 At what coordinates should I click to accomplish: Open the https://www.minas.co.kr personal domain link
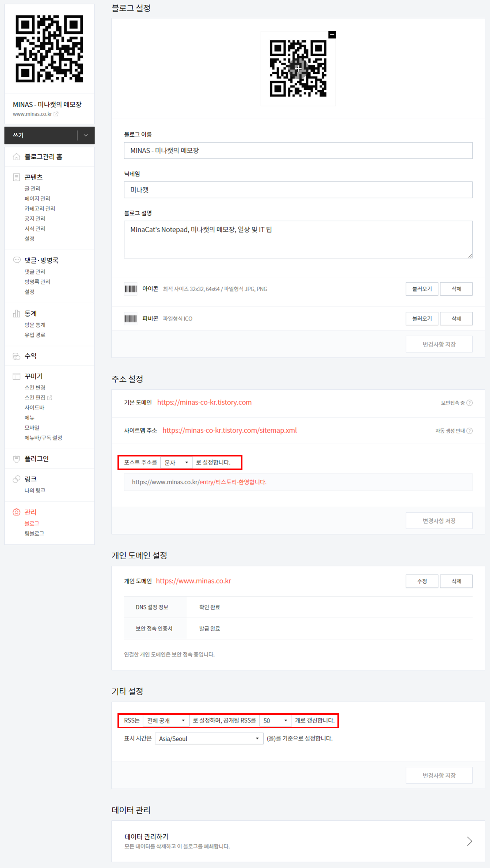tap(193, 581)
